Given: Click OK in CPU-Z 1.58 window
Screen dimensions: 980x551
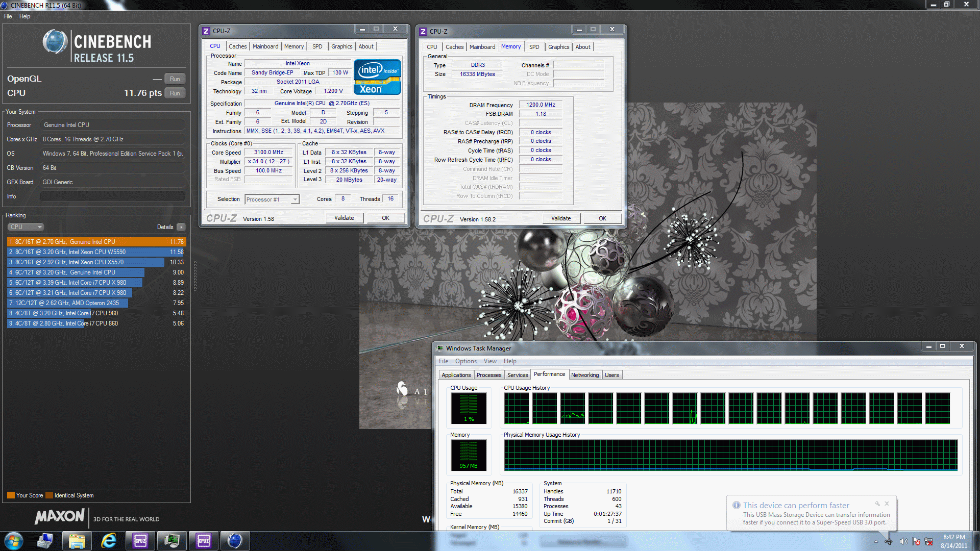Looking at the screenshot, I should pos(385,218).
